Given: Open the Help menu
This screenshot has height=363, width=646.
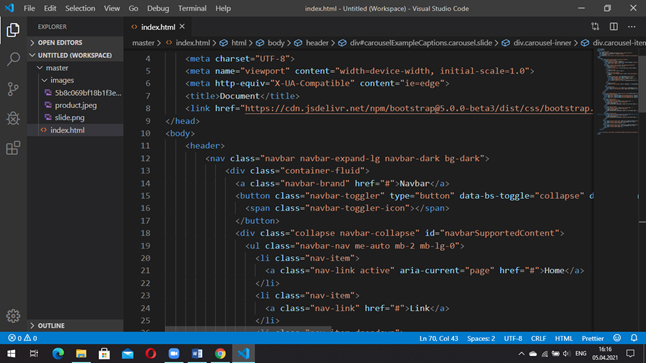Looking at the screenshot, I should pos(223,8).
